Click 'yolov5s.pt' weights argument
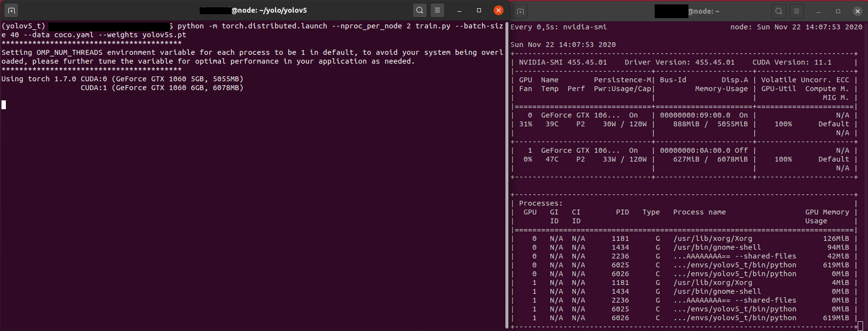This screenshot has width=868, height=331. click(x=164, y=35)
